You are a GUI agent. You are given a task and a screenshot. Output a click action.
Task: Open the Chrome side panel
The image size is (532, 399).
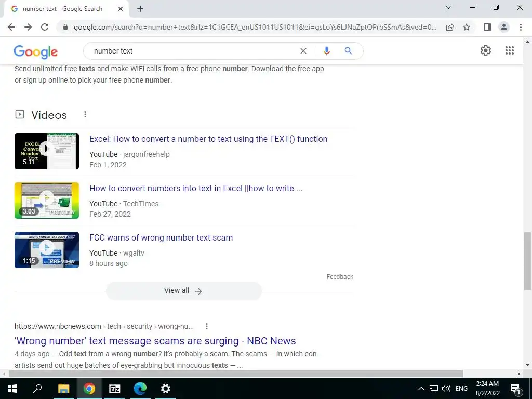tap(487, 27)
